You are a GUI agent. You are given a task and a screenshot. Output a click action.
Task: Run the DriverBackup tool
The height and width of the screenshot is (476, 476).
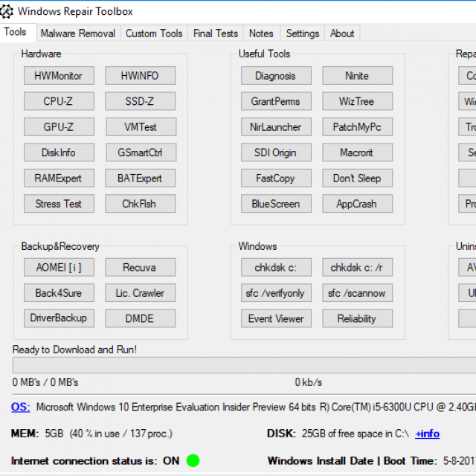59,318
